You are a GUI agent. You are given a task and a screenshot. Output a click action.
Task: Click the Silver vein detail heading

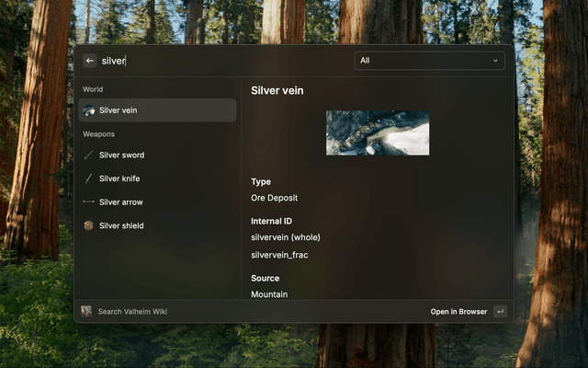(277, 91)
